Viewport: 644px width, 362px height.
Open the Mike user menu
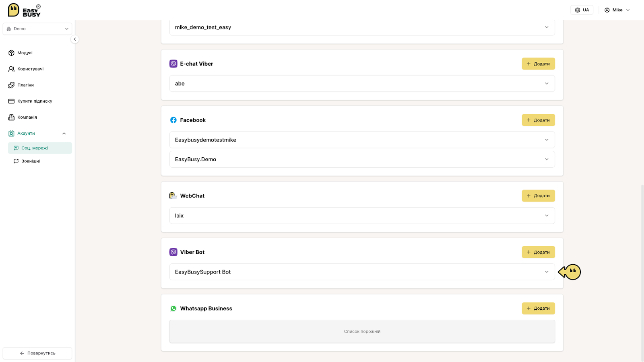[x=617, y=10]
